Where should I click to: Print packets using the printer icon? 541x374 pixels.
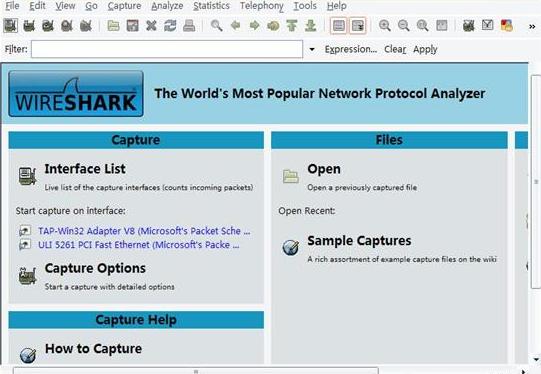tap(189, 26)
